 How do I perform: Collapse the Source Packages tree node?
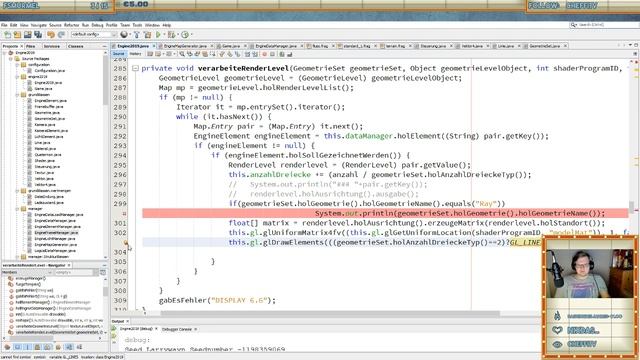(x=11, y=59)
